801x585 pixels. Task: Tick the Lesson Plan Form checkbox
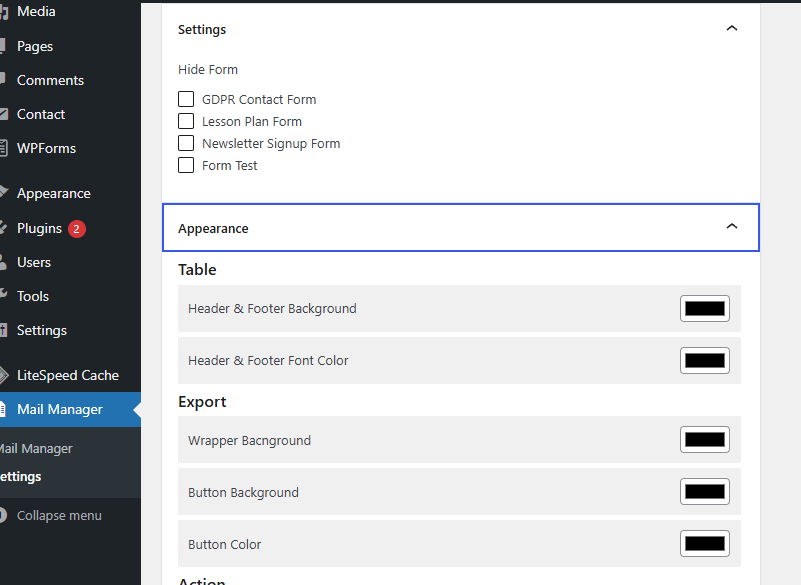(186, 121)
